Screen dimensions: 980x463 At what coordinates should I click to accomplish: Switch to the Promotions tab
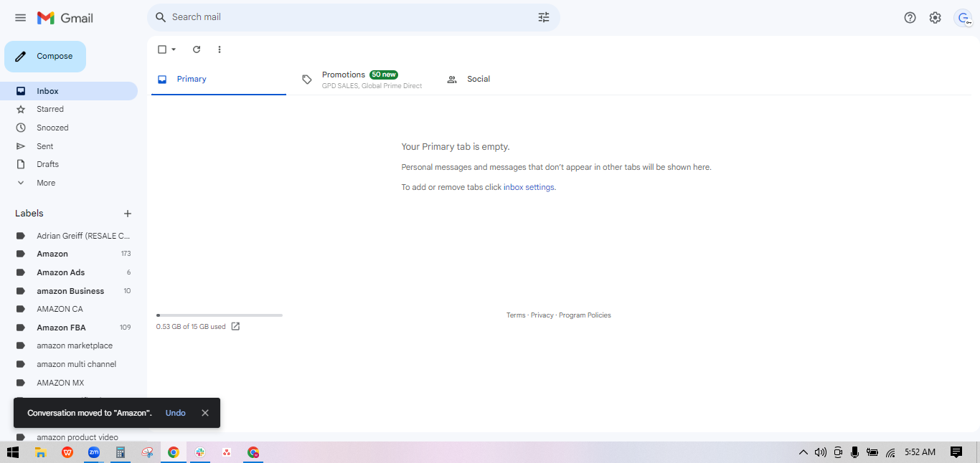(x=362, y=80)
